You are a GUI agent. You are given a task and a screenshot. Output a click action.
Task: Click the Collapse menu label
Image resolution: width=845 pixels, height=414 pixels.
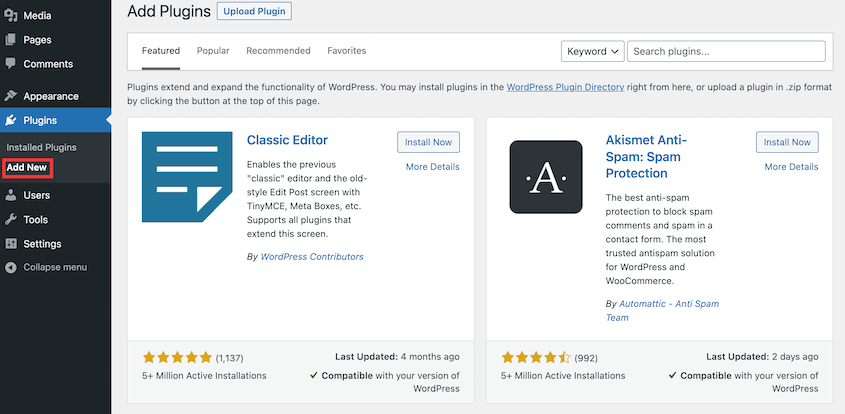55,267
